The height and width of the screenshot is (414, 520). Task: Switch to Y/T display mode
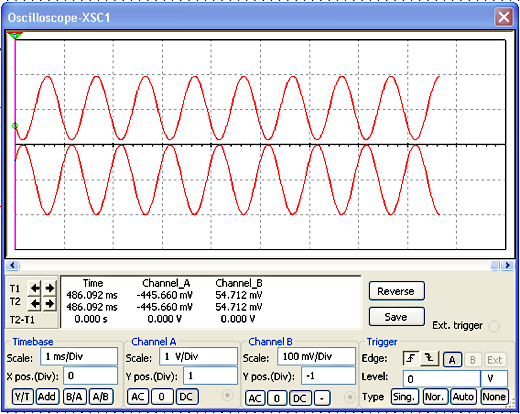pyautogui.click(x=23, y=397)
